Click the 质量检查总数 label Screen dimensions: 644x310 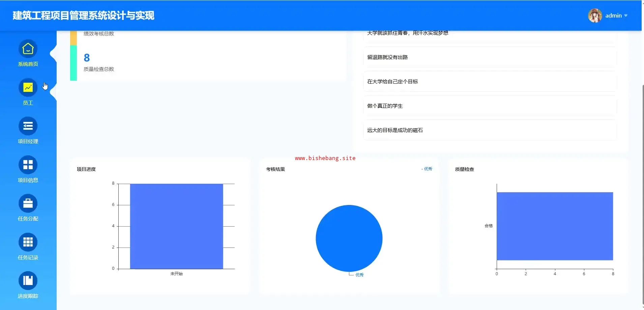99,69
